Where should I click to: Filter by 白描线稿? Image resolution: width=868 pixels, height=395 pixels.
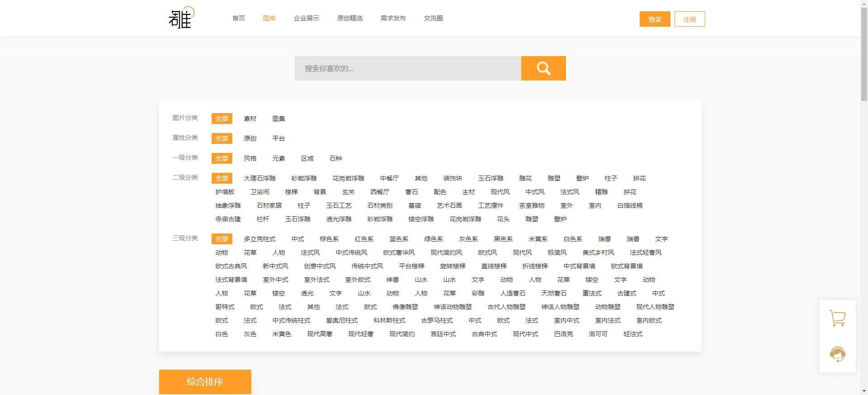(x=630, y=205)
